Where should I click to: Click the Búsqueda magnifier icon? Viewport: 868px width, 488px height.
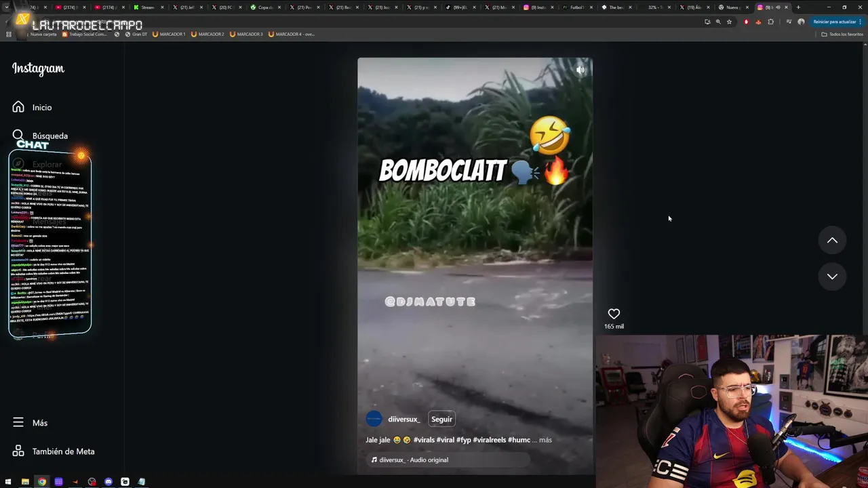(x=18, y=135)
